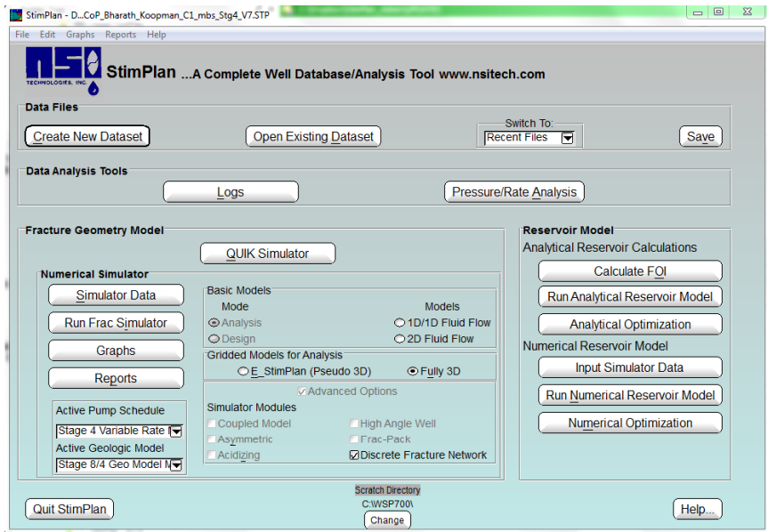Open Active Pump Schedule dropdown

[x=175, y=431]
